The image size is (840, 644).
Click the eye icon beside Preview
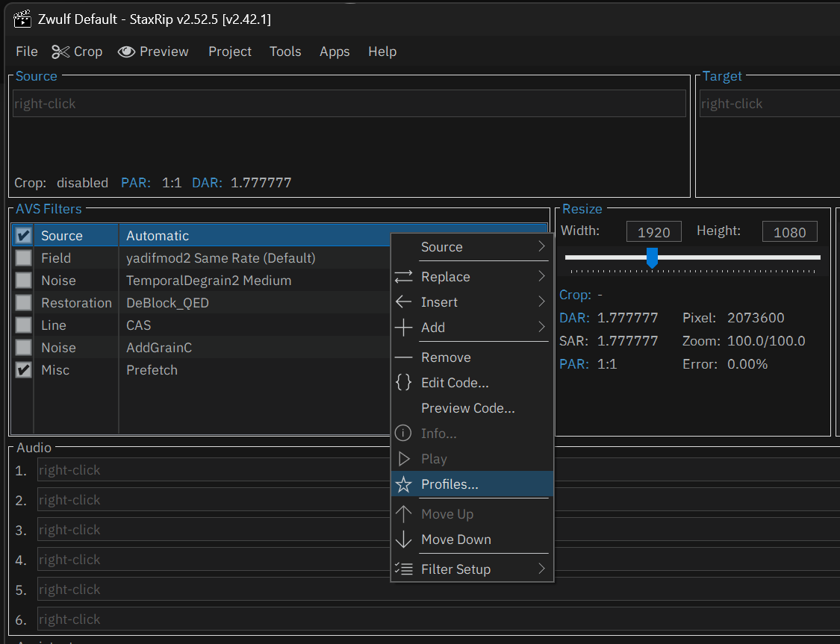[x=126, y=51]
